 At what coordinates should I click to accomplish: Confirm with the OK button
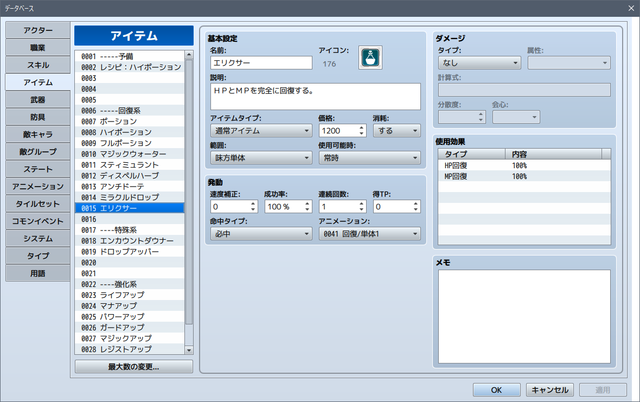click(x=496, y=390)
